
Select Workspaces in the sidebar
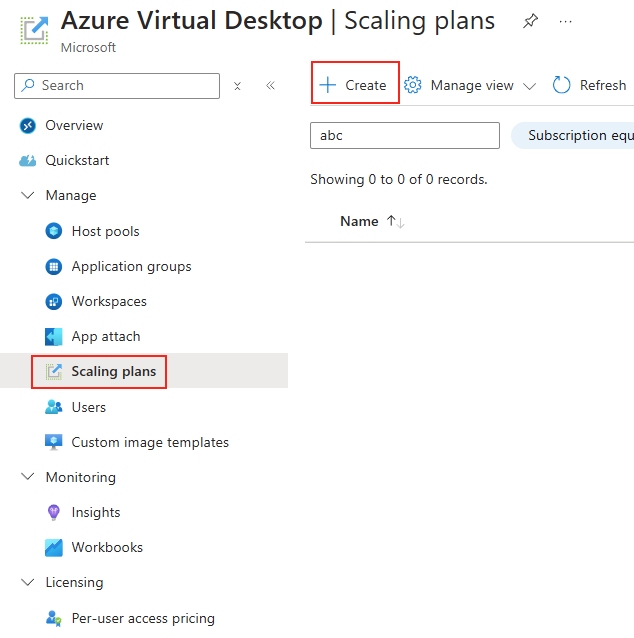click(109, 302)
